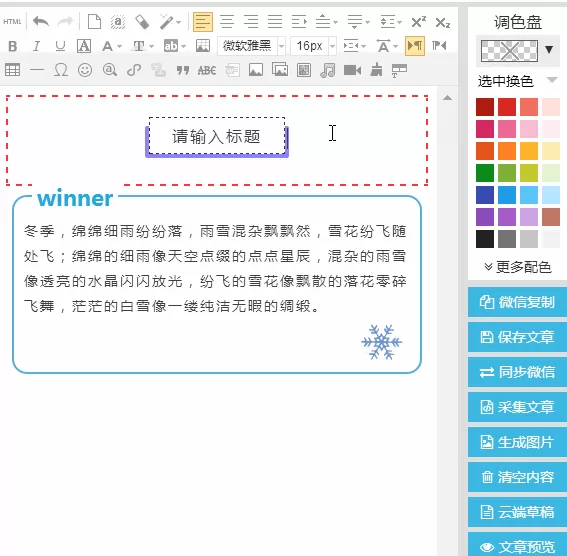Undo the last edit
Image resolution: width=567 pixels, height=556 pixels.
41,22
